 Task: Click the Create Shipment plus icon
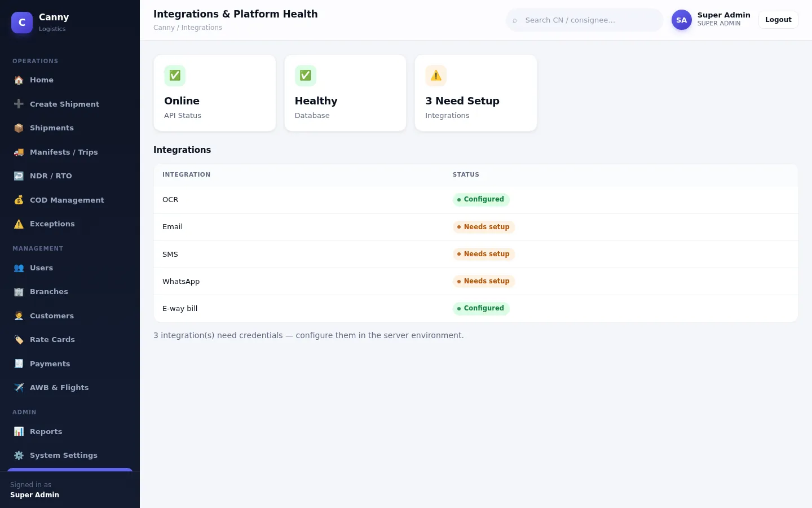point(19,104)
